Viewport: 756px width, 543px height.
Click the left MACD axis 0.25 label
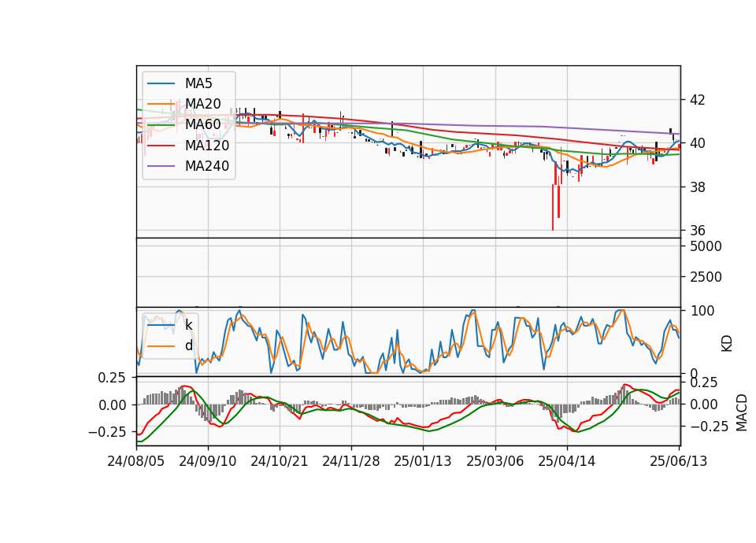pyautogui.click(x=111, y=378)
